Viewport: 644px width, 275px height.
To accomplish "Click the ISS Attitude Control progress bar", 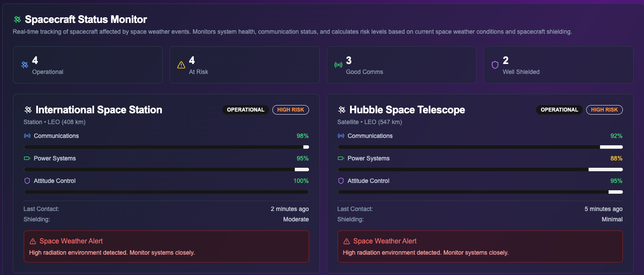I will pos(166,192).
